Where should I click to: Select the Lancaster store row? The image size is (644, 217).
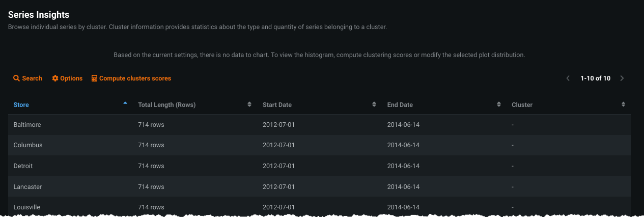28,187
